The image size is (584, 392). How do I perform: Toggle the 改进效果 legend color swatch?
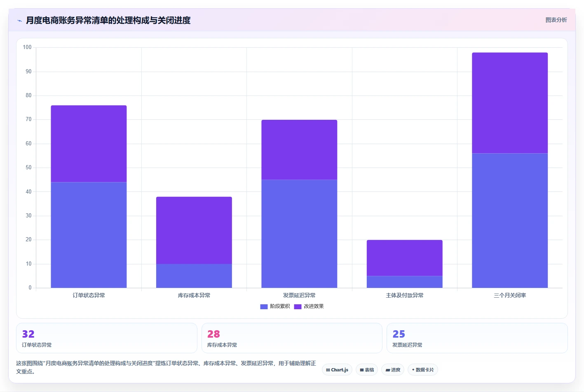pyautogui.click(x=298, y=306)
